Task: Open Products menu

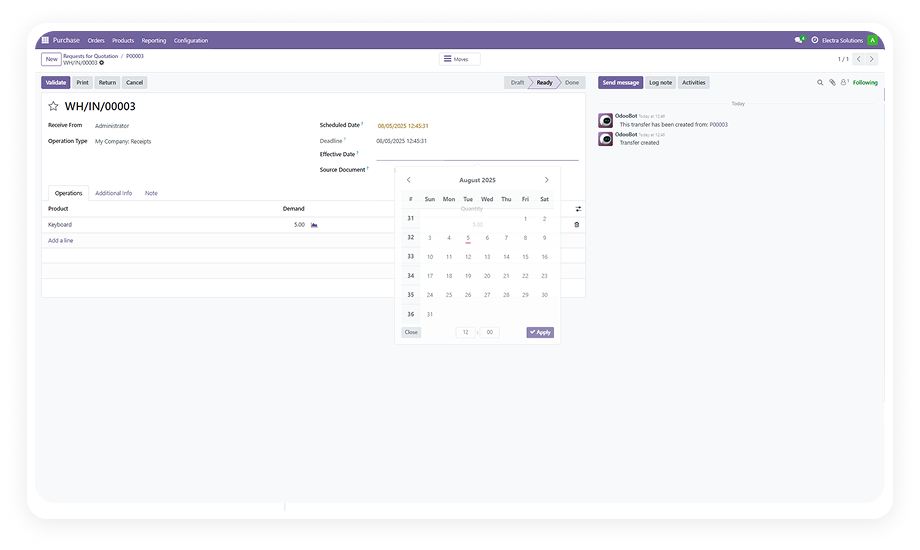Action: tap(123, 41)
